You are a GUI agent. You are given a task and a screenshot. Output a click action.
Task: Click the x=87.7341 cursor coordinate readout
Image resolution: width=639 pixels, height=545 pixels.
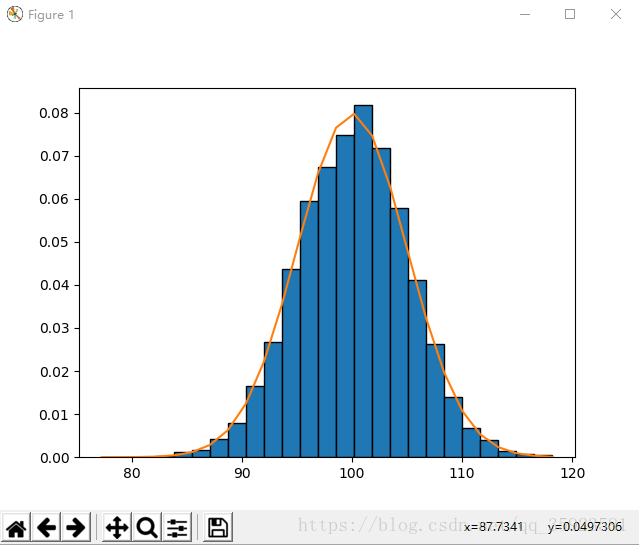[x=494, y=527]
